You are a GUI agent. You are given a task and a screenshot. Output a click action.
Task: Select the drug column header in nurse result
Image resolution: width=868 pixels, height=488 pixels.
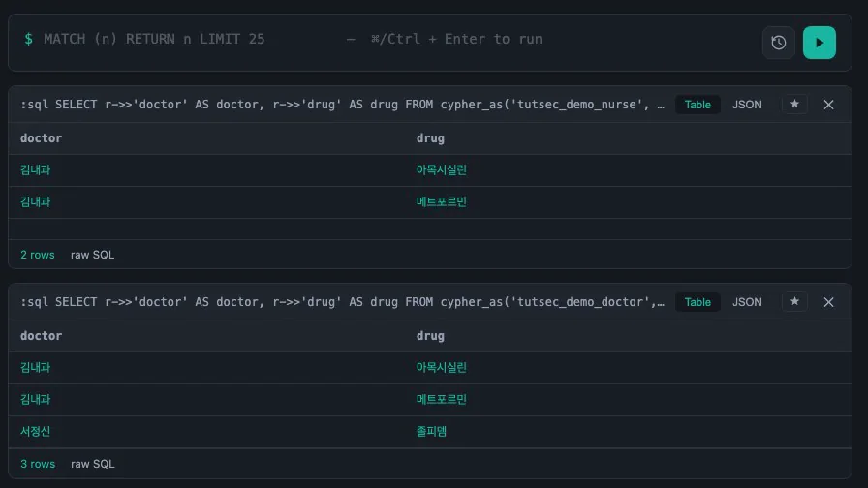point(430,138)
